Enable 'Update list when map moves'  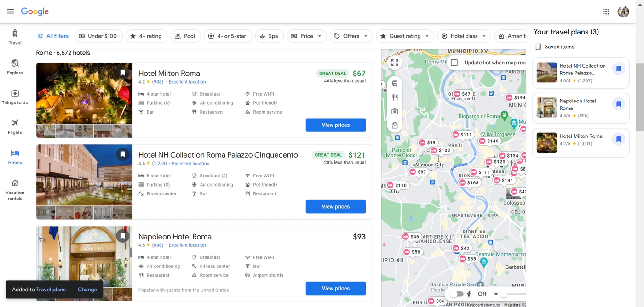[454, 63]
